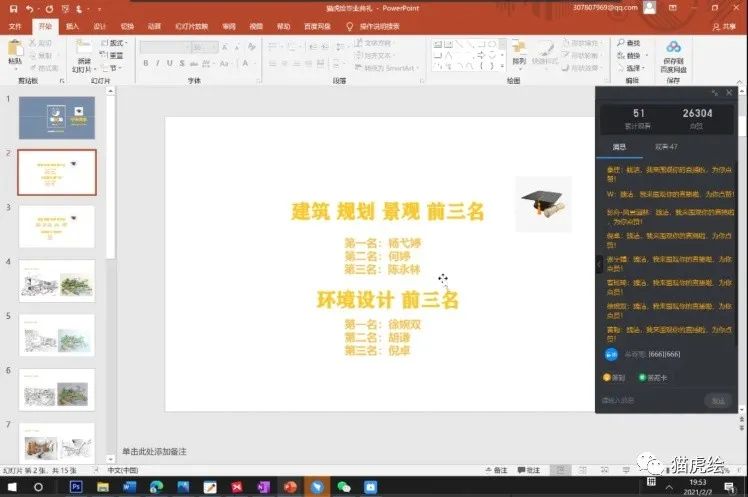The height and width of the screenshot is (497, 748).
Task: Toggle Bold formatting button
Action: (145, 63)
